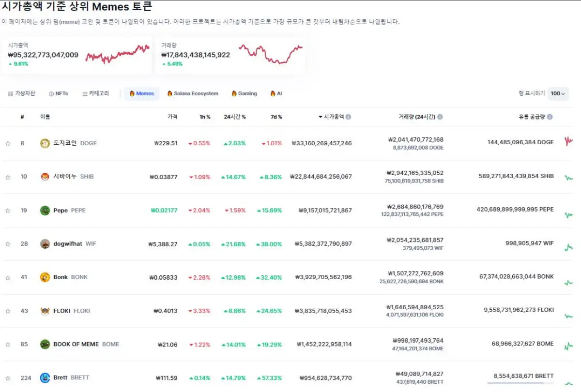This screenshot has width=581, height=392.
Task: Click the Bonk coin logo
Action: [x=45, y=277]
